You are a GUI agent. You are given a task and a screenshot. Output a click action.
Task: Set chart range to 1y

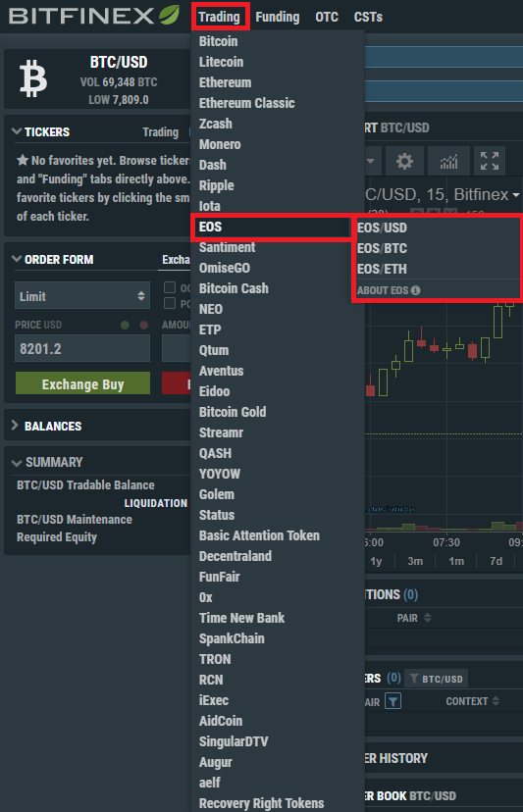point(376,561)
